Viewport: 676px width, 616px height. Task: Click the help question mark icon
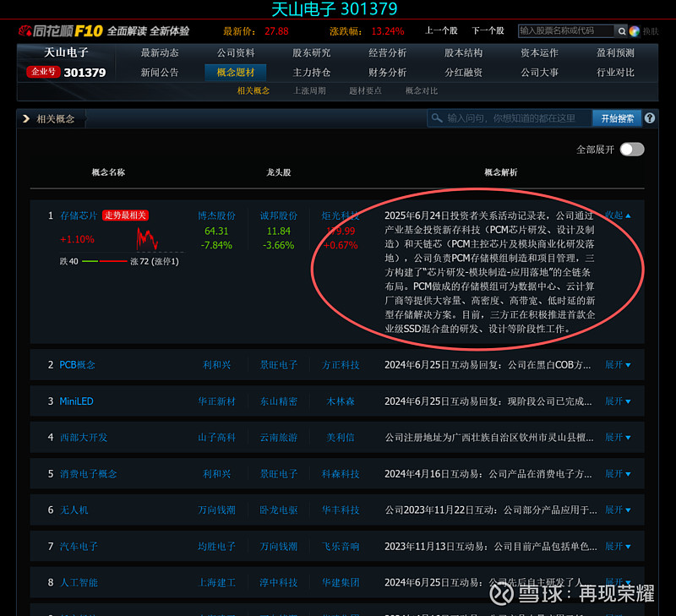point(650,118)
